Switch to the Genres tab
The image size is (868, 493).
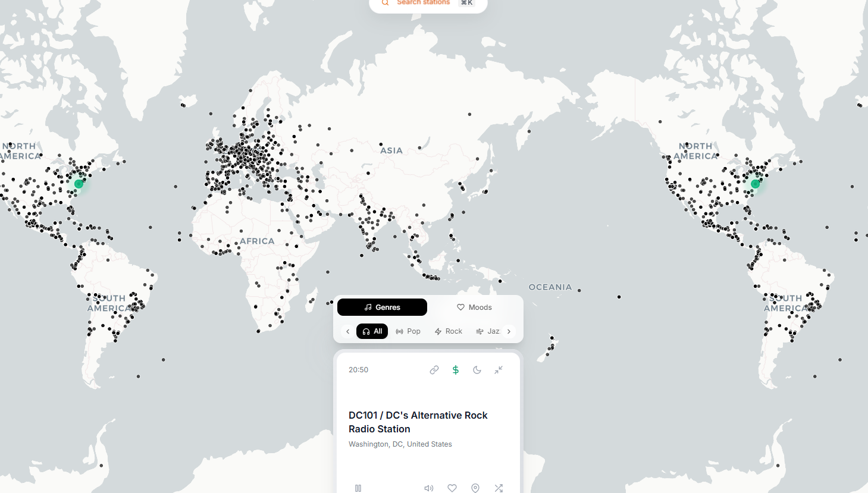click(382, 307)
